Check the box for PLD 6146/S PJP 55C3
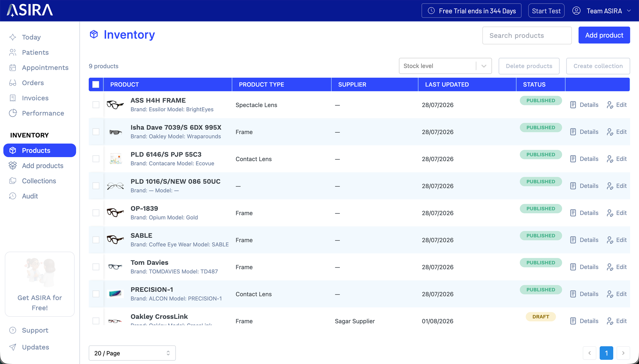The width and height of the screenshot is (639, 364). (x=96, y=159)
